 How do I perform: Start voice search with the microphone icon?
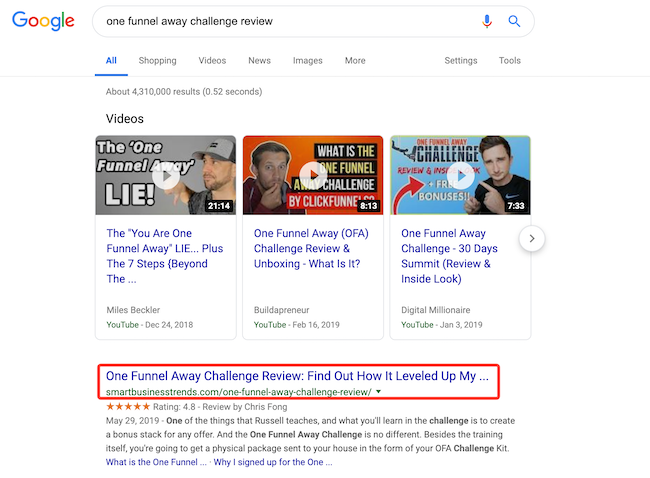point(487,21)
